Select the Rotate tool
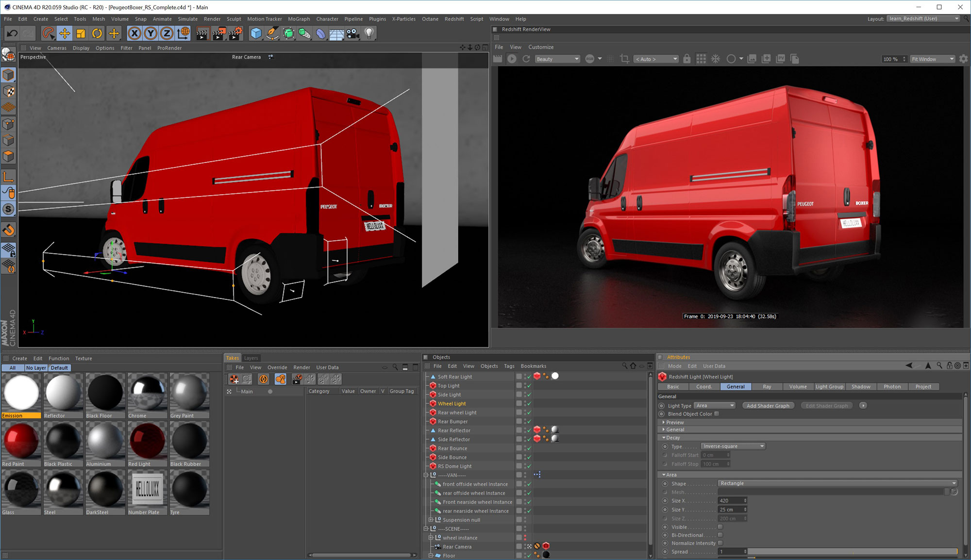971x560 pixels. pyautogui.click(x=98, y=33)
